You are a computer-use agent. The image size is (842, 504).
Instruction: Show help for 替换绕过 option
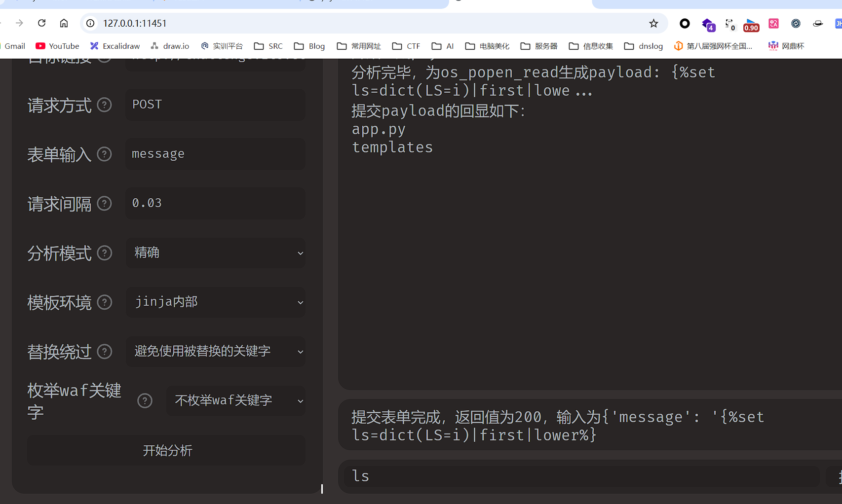pyautogui.click(x=104, y=352)
